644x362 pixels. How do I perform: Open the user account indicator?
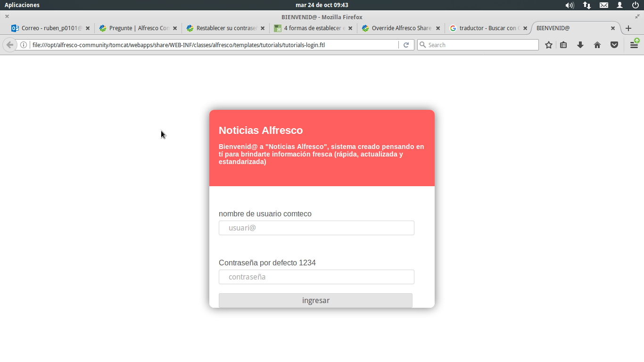(620, 5)
